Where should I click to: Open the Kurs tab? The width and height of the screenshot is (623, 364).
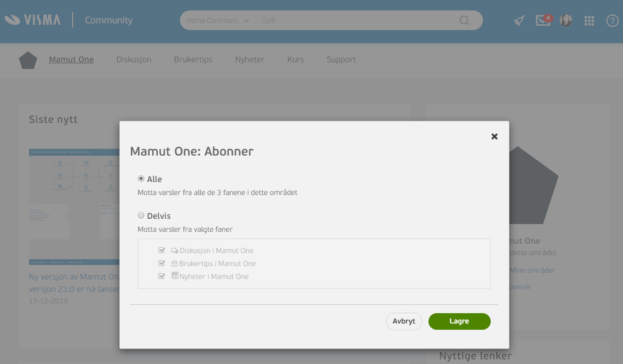tap(296, 60)
